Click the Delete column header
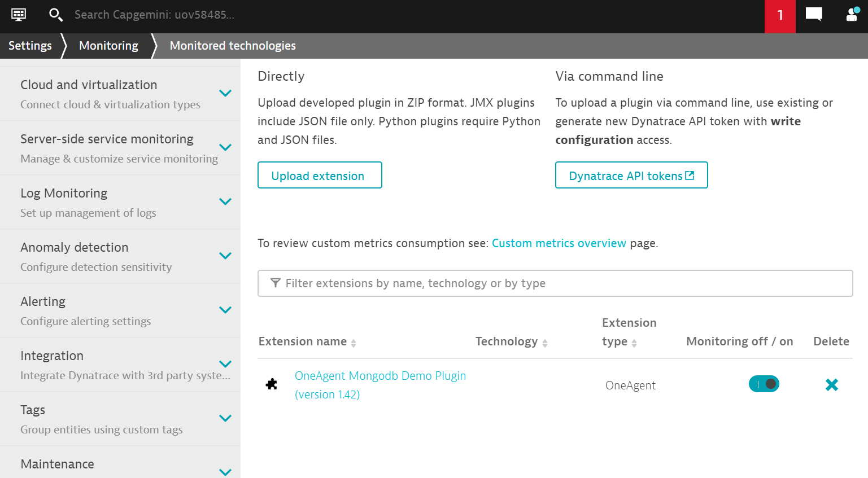The image size is (868, 478). (x=831, y=341)
